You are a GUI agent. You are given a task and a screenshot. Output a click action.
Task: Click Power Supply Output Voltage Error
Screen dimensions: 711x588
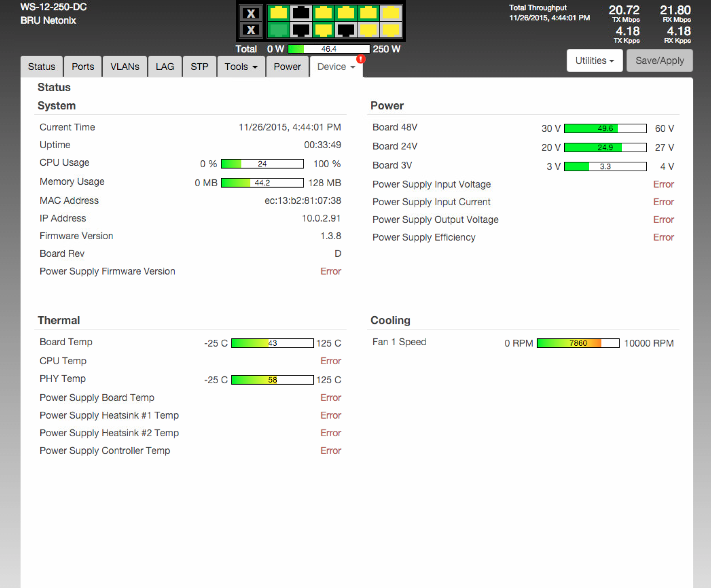pos(663,219)
